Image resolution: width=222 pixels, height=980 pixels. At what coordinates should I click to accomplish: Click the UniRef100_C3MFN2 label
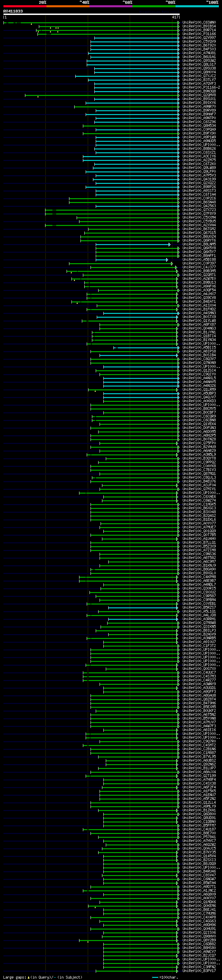(199, 967)
